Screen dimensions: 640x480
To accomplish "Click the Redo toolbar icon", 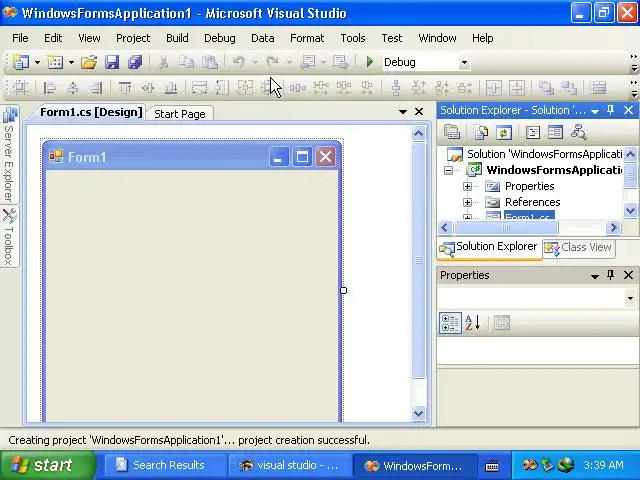I will [272, 62].
